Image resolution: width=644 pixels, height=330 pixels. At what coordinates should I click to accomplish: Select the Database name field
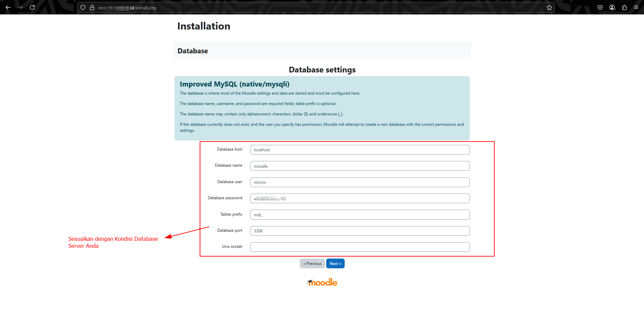[359, 166]
